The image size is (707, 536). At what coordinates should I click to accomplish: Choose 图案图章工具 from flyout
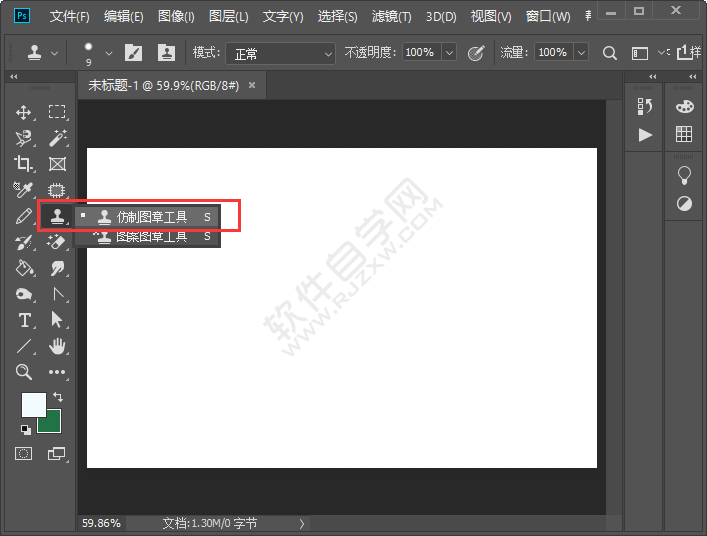(x=147, y=236)
